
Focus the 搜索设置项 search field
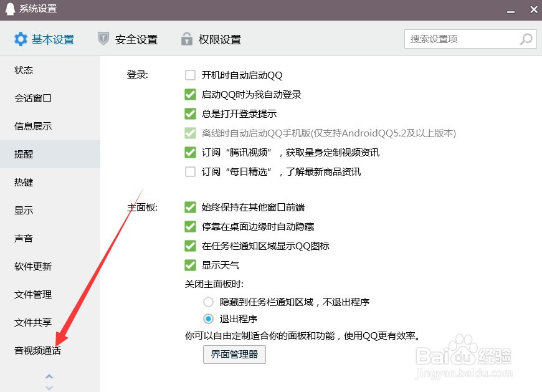pos(470,39)
